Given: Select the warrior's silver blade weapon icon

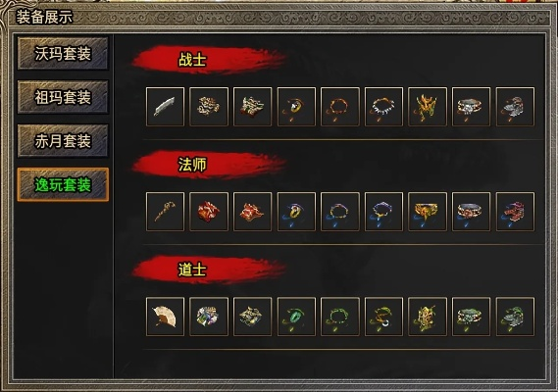Looking at the screenshot, I should coord(165,107).
